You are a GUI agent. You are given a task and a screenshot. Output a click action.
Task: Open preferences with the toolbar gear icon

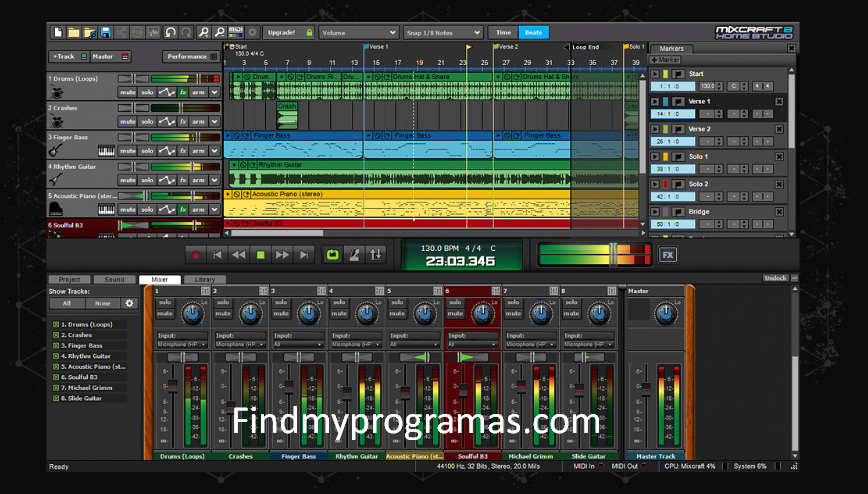(x=252, y=33)
